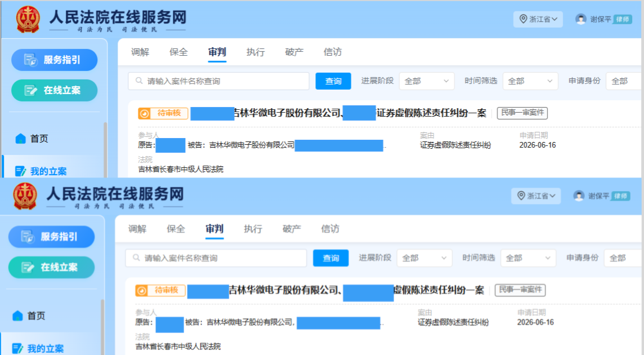
Task: Click the court emblem logo in the upper screenshot
Action: [x=28, y=19]
